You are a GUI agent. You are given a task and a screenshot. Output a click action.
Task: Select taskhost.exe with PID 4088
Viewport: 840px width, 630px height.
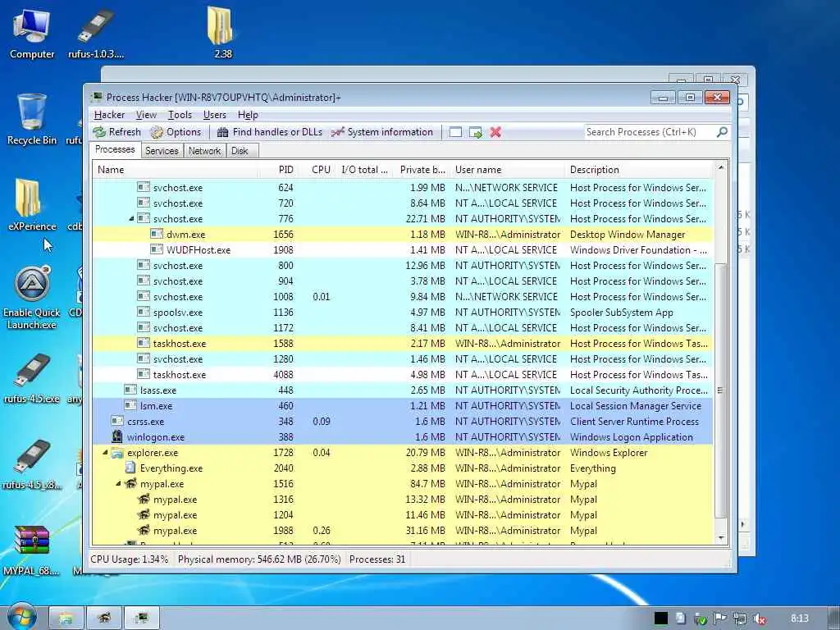pyautogui.click(x=402, y=374)
